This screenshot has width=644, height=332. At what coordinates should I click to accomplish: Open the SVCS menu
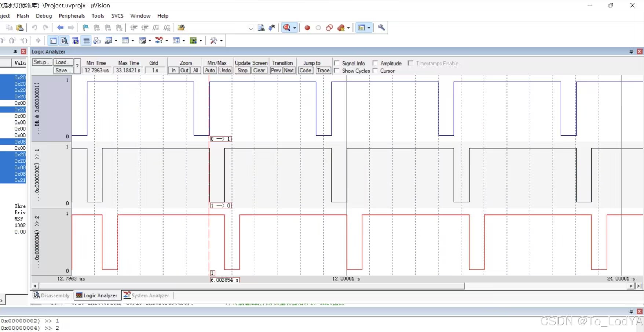coord(117,16)
